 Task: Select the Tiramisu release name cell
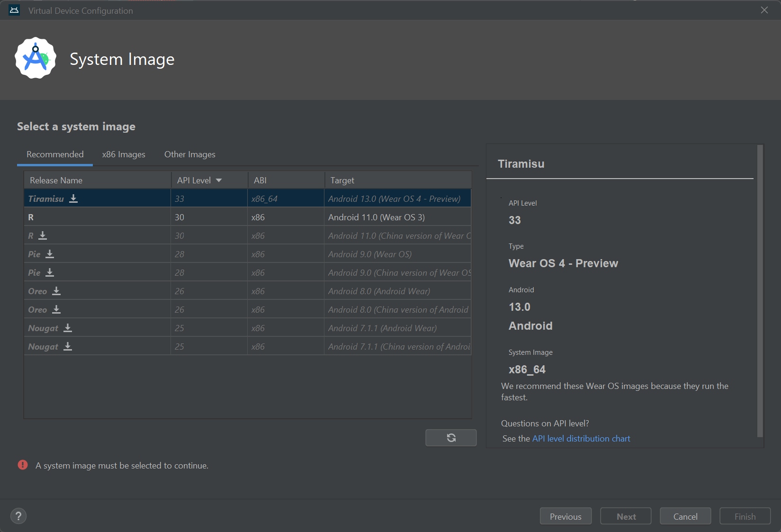click(x=98, y=198)
